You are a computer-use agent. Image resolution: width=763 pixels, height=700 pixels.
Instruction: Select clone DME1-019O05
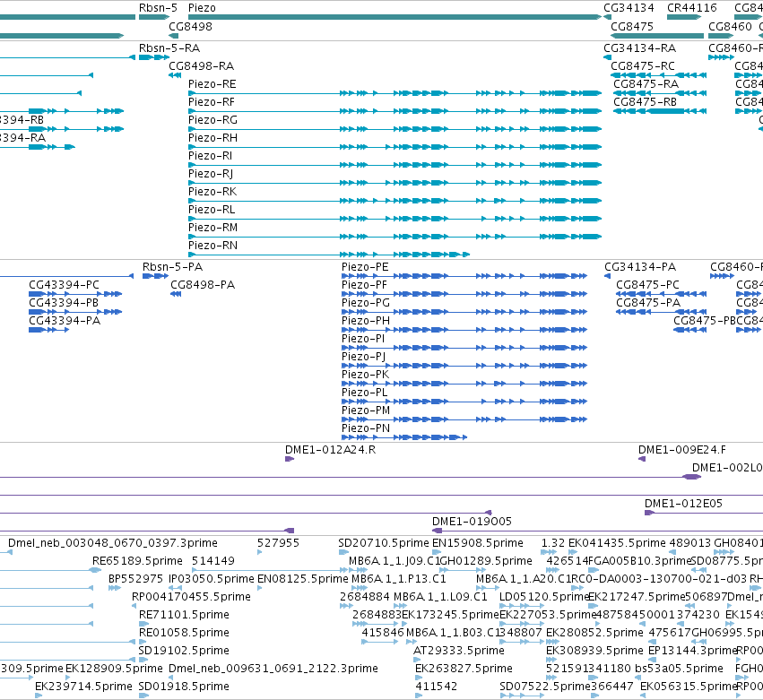pyautogui.click(x=472, y=522)
